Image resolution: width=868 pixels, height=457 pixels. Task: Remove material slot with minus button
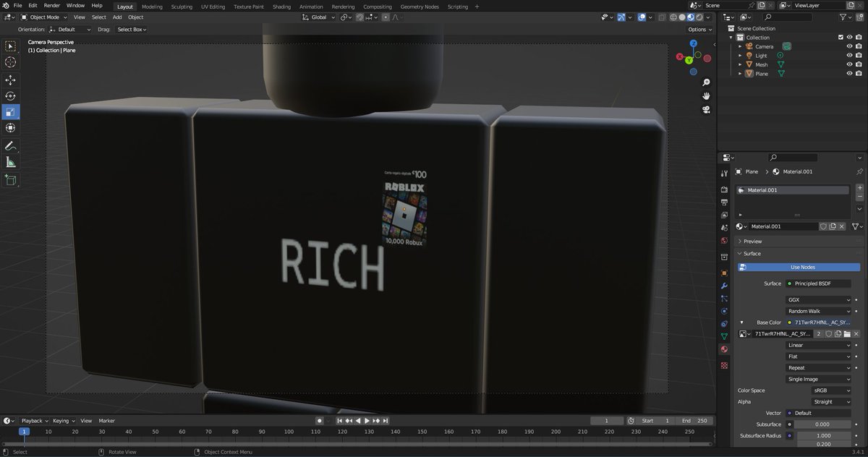(x=859, y=197)
